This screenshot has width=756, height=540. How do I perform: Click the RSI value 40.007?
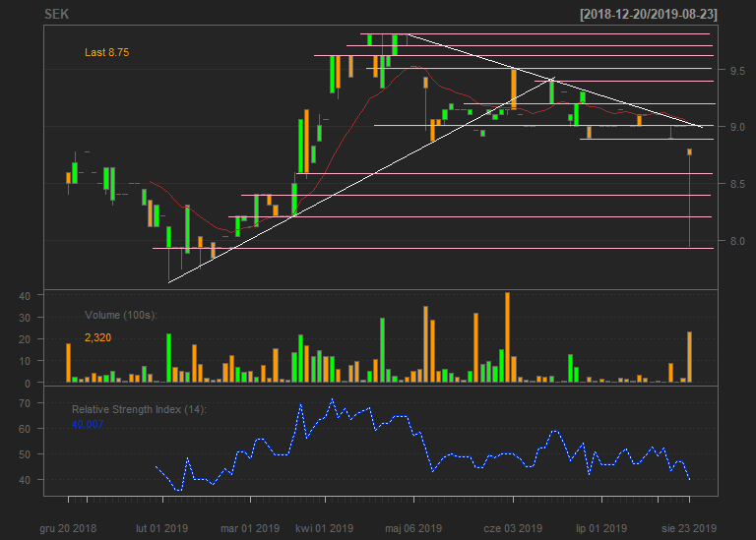88,424
